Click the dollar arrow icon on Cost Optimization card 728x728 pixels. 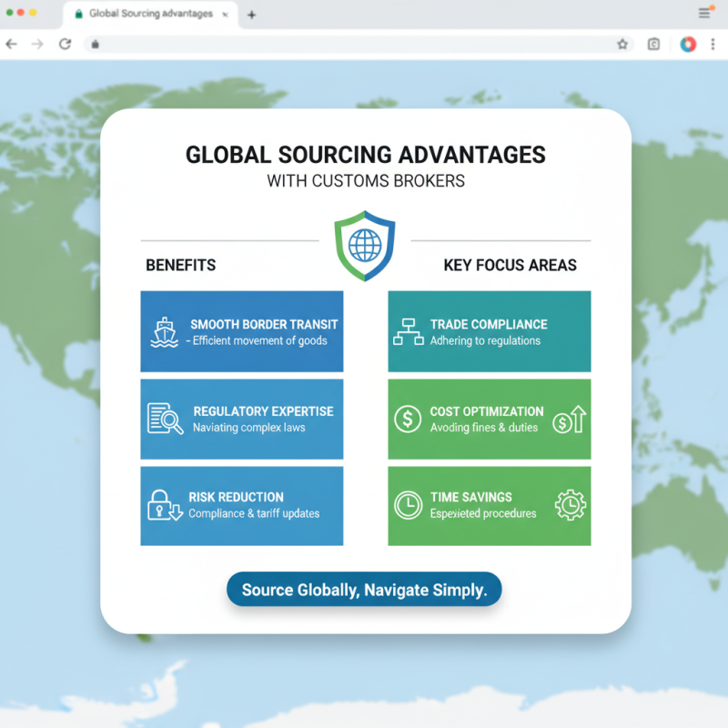[x=570, y=419]
